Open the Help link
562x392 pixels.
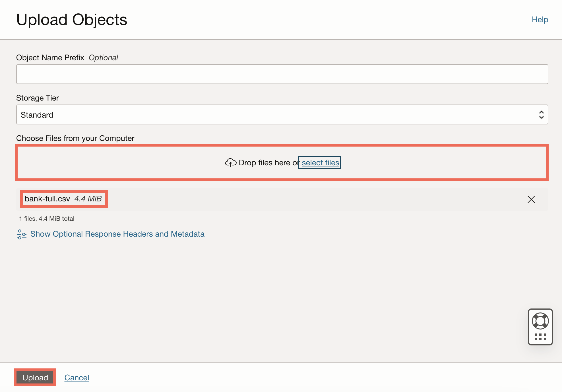tap(540, 20)
